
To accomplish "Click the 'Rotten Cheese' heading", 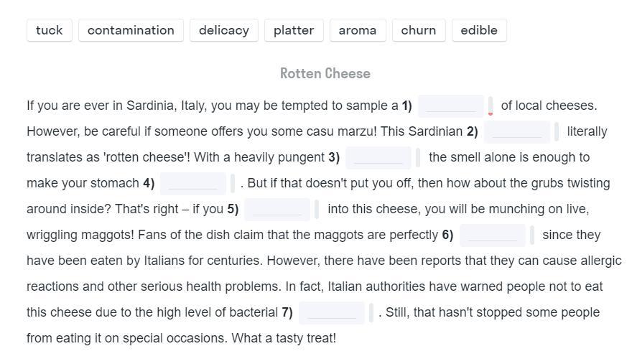I will tap(325, 73).
